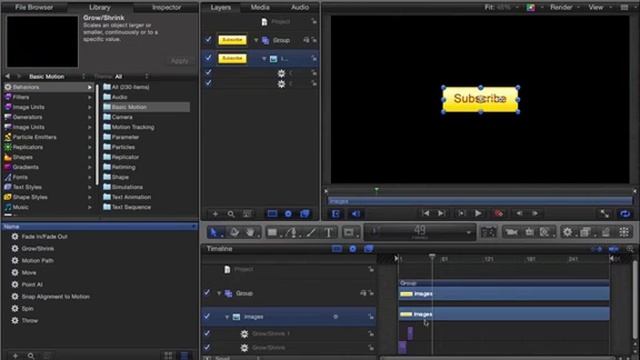Screen dimensions: 640x360
Task: Click the New Camera icon
Action: 511,232
